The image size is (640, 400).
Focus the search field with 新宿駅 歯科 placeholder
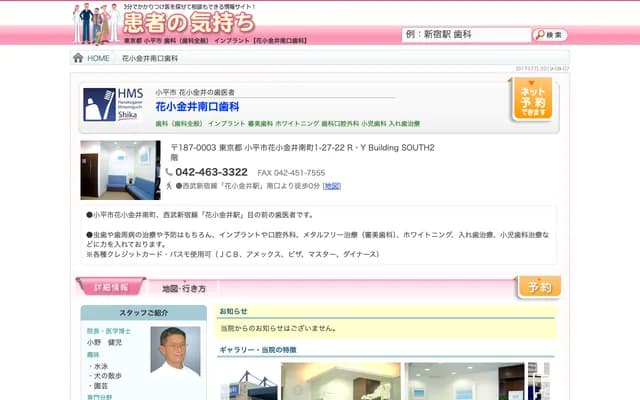coord(466,35)
